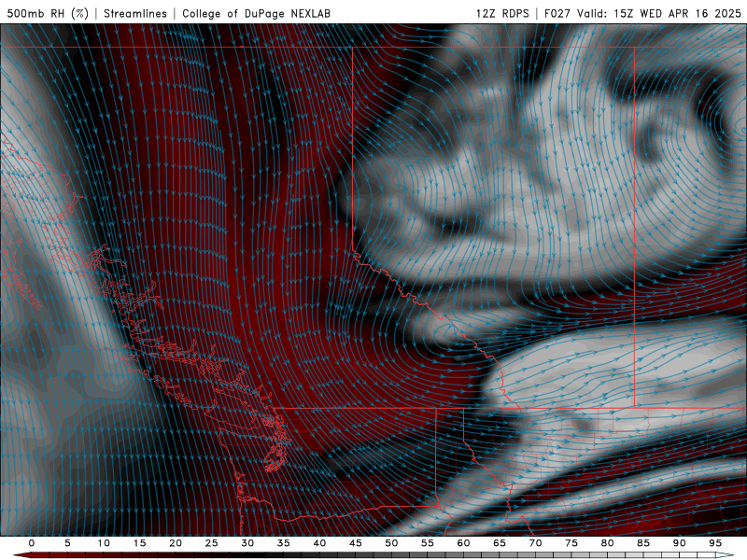Screen dimensions: 747x560
Task: Click the colorbar label "55"
Action: click(x=428, y=543)
